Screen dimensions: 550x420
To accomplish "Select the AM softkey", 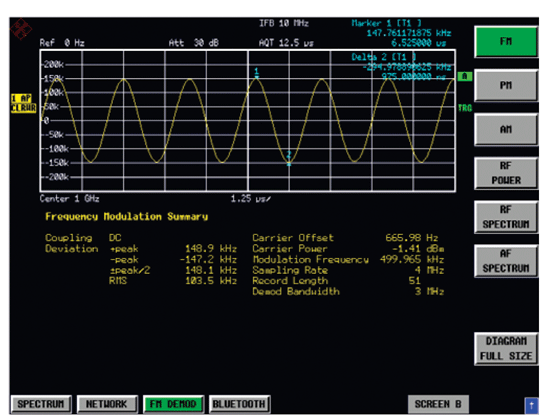I will tap(506, 129).
